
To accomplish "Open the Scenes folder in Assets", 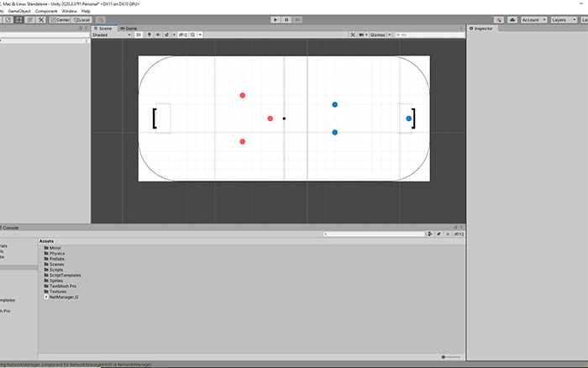I will click(54, 265).
